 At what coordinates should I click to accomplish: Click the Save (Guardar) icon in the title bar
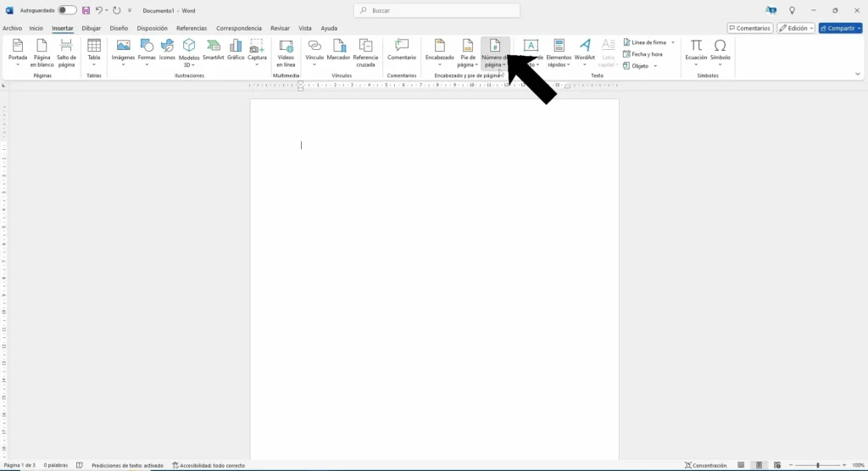(86, 10)
